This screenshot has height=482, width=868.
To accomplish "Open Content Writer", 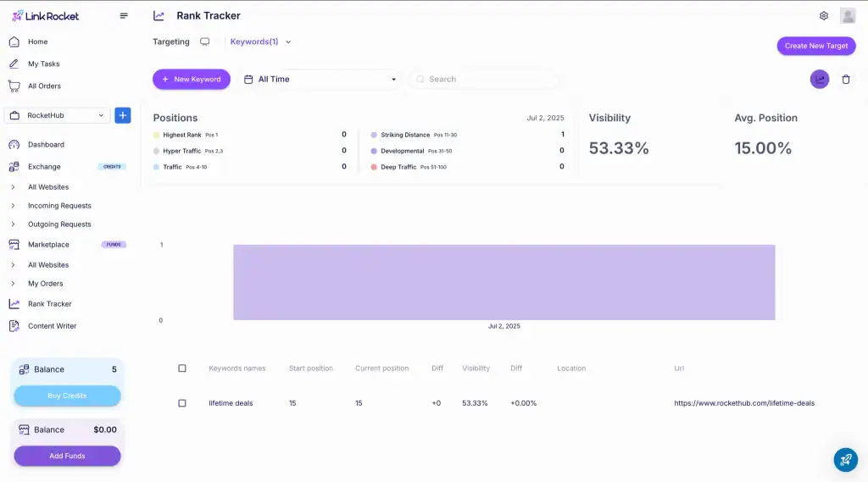I will click(52, 326).
